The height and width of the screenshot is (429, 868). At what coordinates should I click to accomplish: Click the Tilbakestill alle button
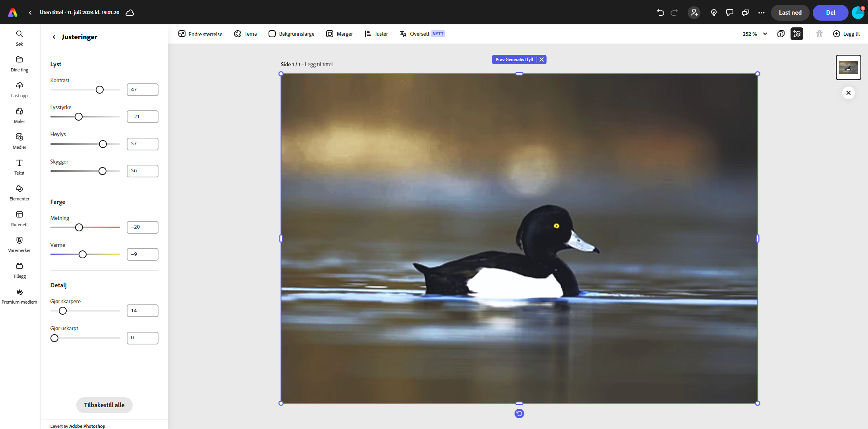pyautogui.click(x=104, y=405)
